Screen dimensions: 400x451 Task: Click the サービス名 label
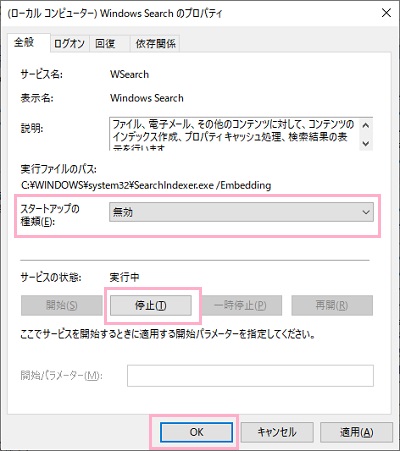click(42, 74)
